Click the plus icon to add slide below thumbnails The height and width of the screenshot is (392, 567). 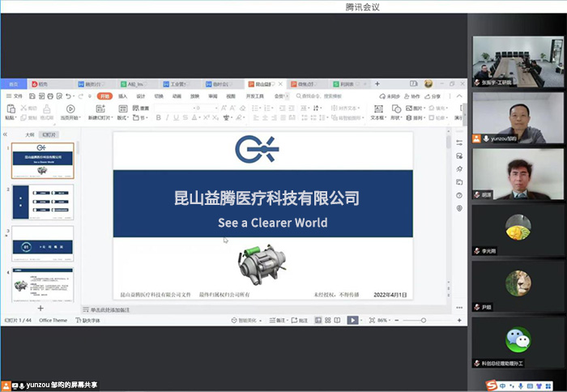(x=40, y=308)
